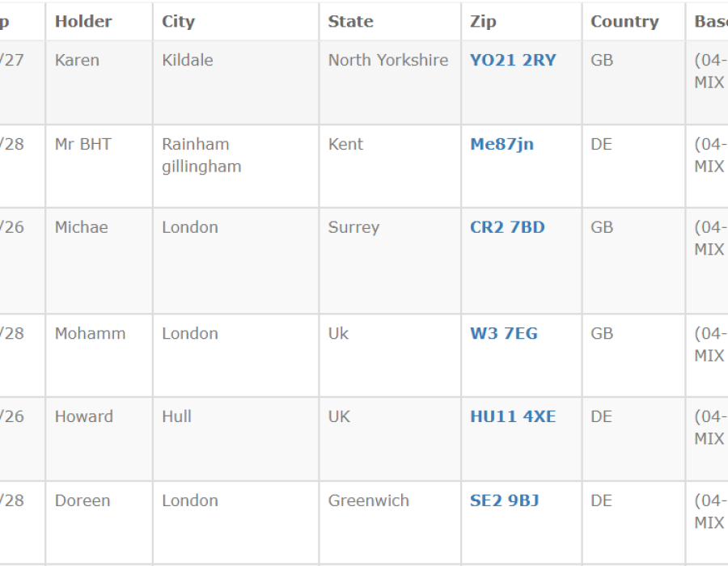Click the Country column header
The image size is (728, 566).
tap(624, 22)
